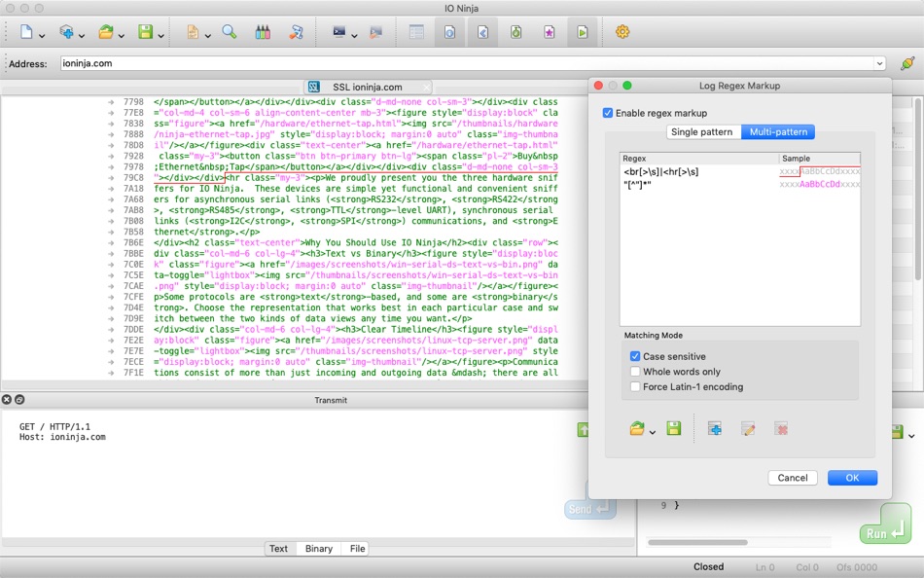This screenshot has width=924, height=578.
Task: Click the Add pattern icon with blue plus
Action: [714, 429]
